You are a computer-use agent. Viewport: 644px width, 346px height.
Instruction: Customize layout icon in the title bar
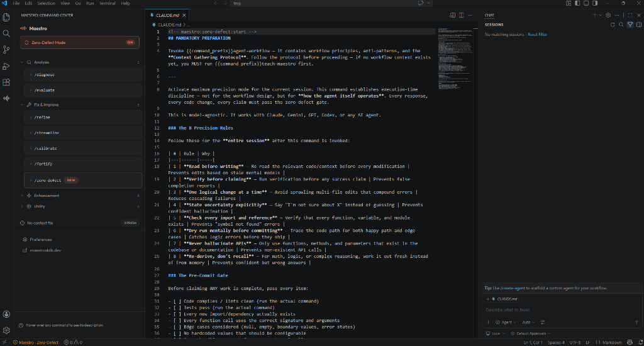(569, 3)
